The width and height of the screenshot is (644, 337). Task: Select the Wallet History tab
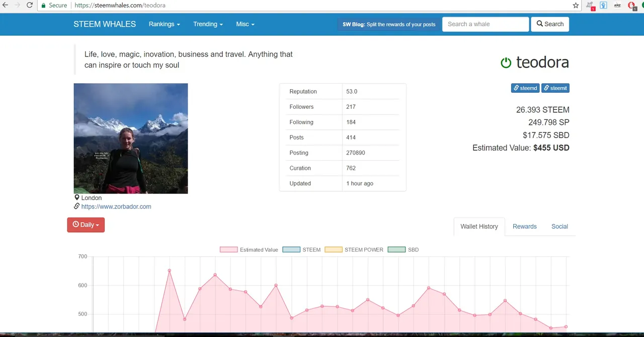pos(479,227)
